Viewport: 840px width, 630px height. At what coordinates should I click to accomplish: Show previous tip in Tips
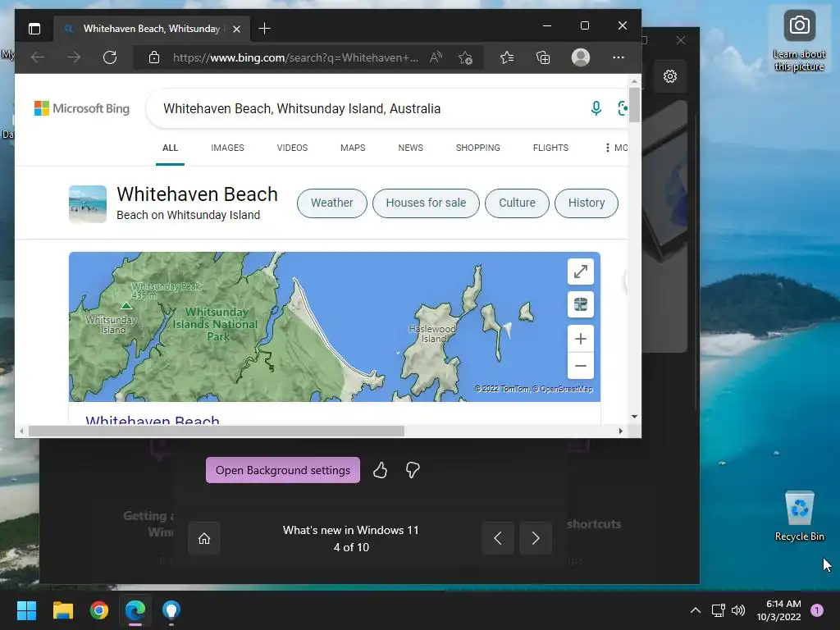(x=498, y=538)
